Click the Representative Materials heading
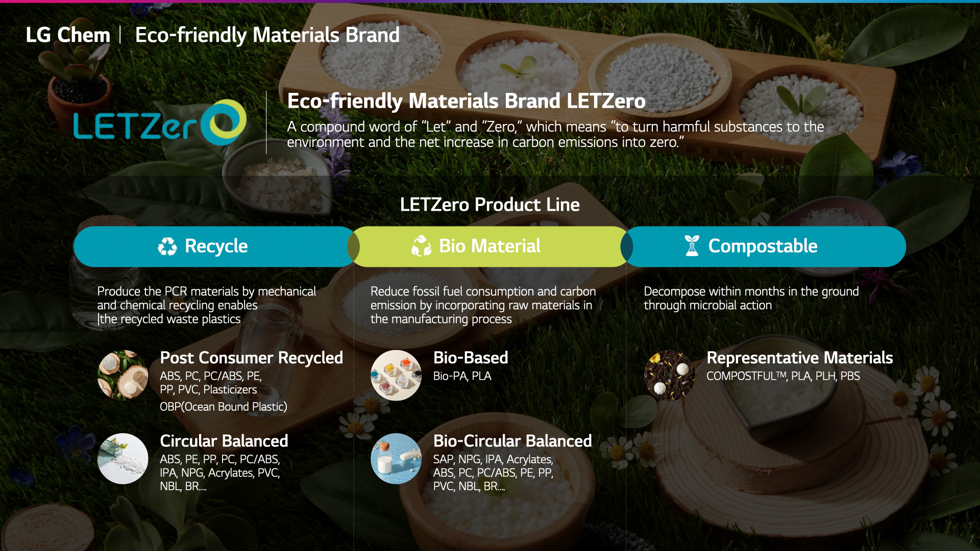Image resolution: width=980 pixels, height=551 pixels. [x=800, y=358]
